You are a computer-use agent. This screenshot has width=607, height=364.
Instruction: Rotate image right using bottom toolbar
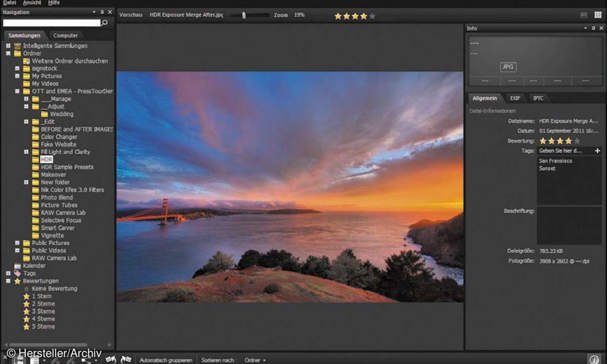pyautogui.click(x=126, y=359)
